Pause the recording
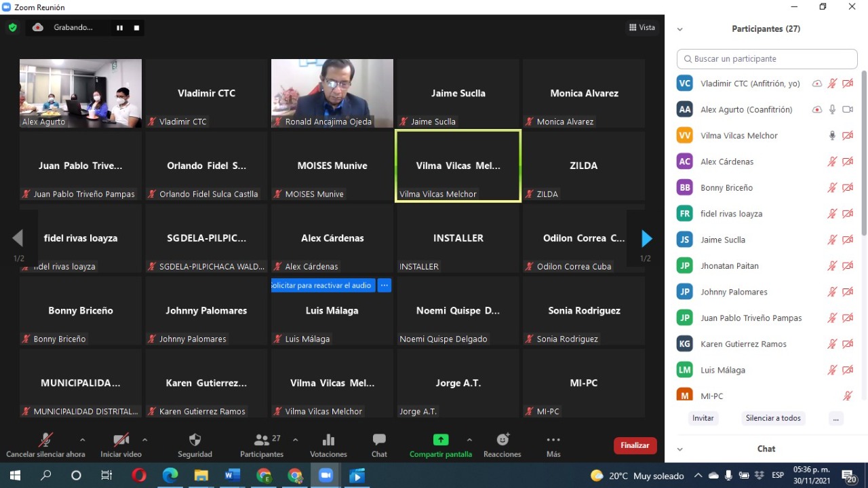868x488 pixels. [x=119, y=28]
